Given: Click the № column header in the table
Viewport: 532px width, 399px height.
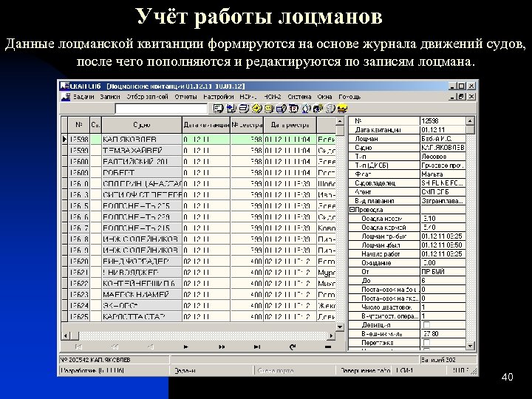Looking at the screenshot, I should (79, 125).
